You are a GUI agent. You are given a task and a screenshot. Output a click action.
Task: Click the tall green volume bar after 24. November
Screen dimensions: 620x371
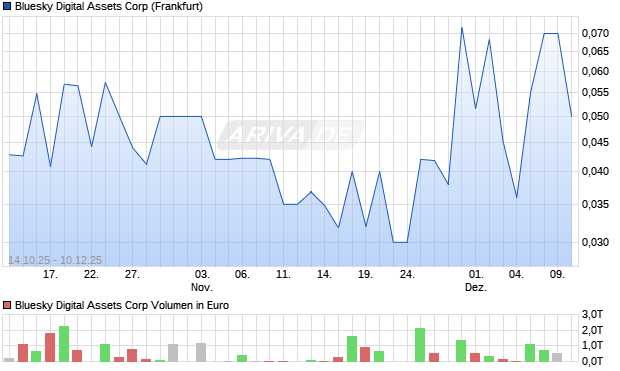pyautogui.click(x=420, y=345)
